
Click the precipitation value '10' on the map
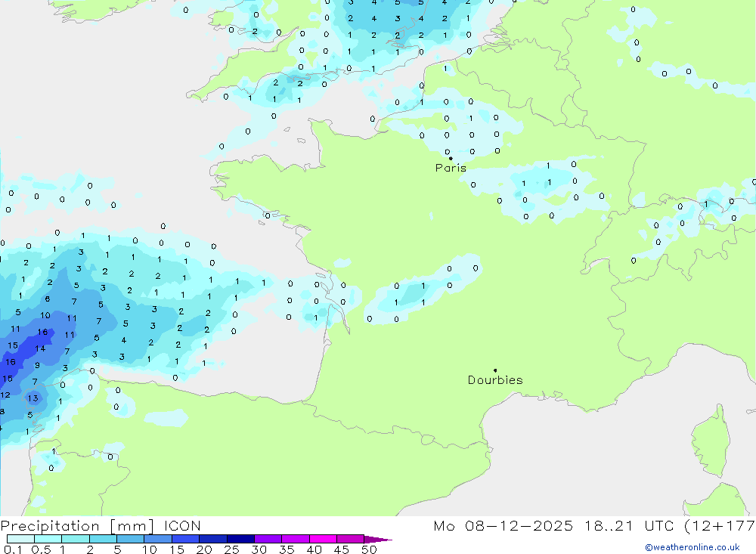pyautogui.click(x=45, y=315)
